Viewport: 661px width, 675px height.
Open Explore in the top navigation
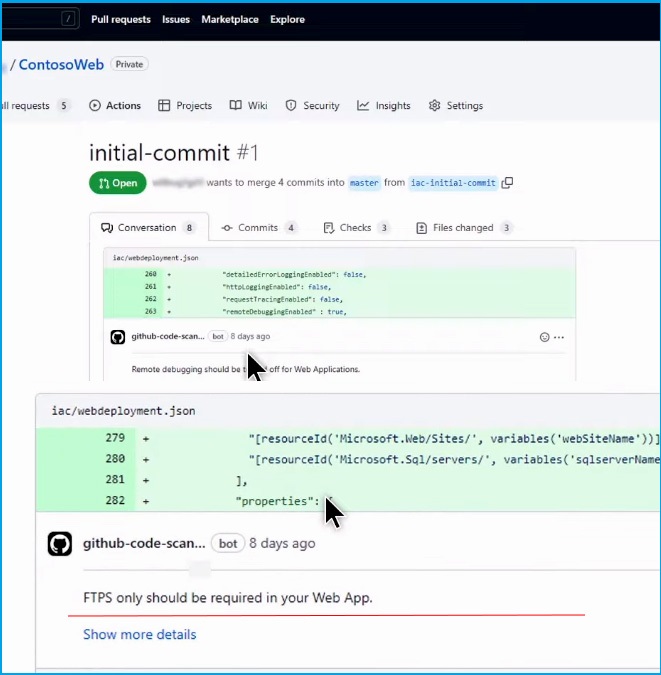[287, 19]
